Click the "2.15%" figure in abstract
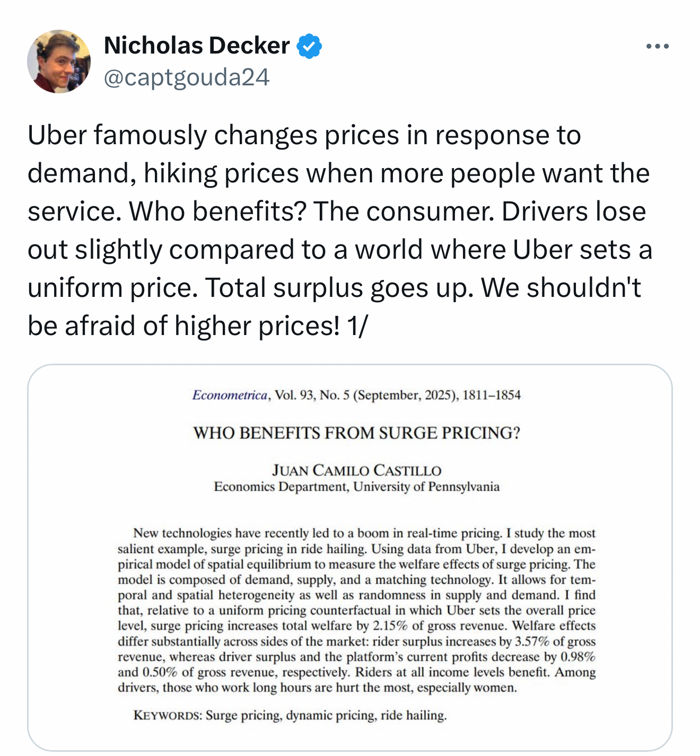The width and height of the screenshot is (700, 756). [390, 626]
